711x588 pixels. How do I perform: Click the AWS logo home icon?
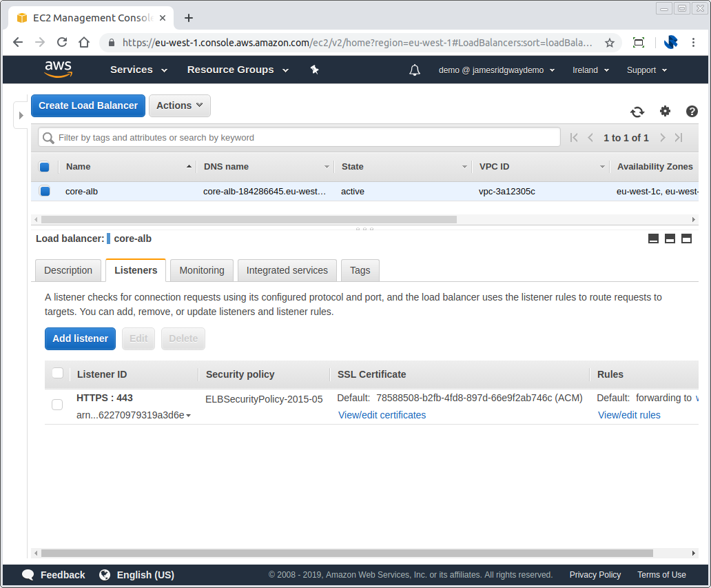click(58, 70)
